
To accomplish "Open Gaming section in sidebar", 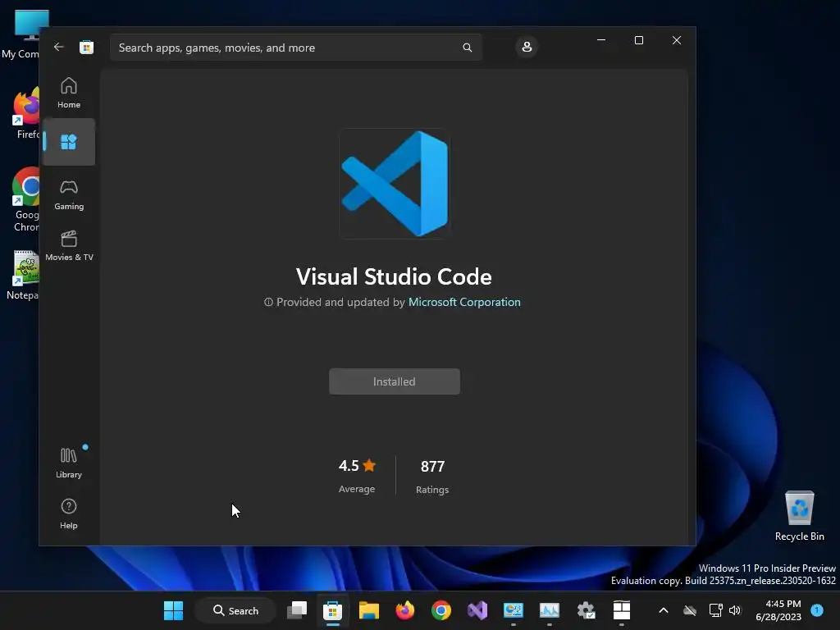I will pos(69,195).
